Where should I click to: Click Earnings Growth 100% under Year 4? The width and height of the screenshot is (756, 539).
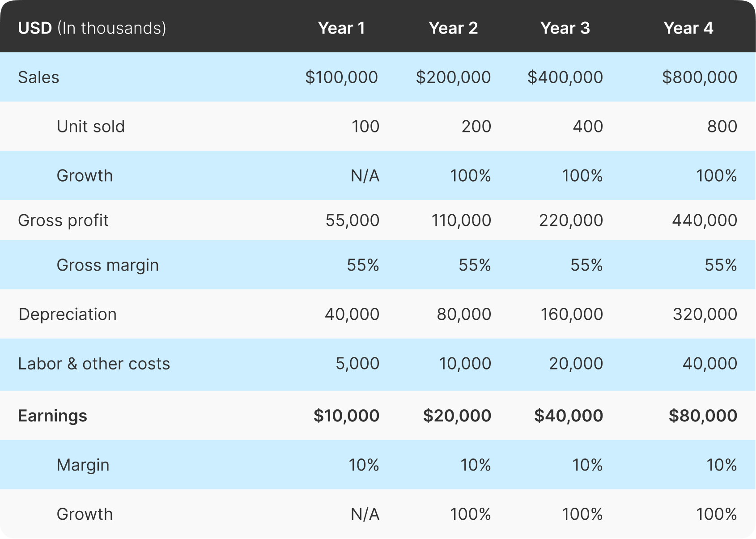coord(717,514)
